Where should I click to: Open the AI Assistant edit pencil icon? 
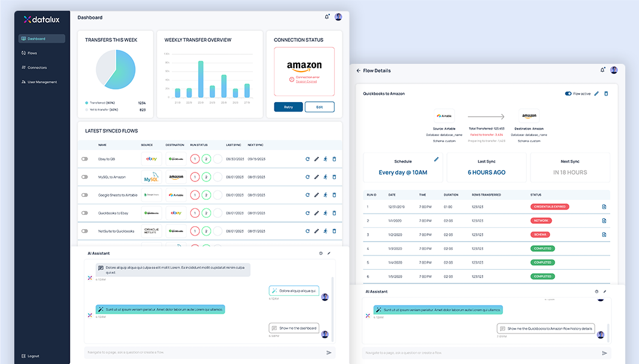point(329,253)
